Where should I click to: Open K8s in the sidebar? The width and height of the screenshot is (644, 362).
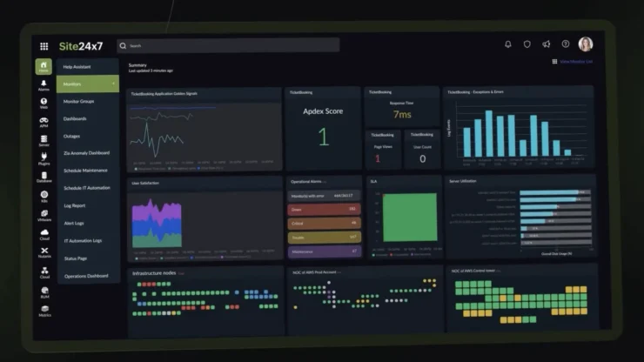[44, 197]
